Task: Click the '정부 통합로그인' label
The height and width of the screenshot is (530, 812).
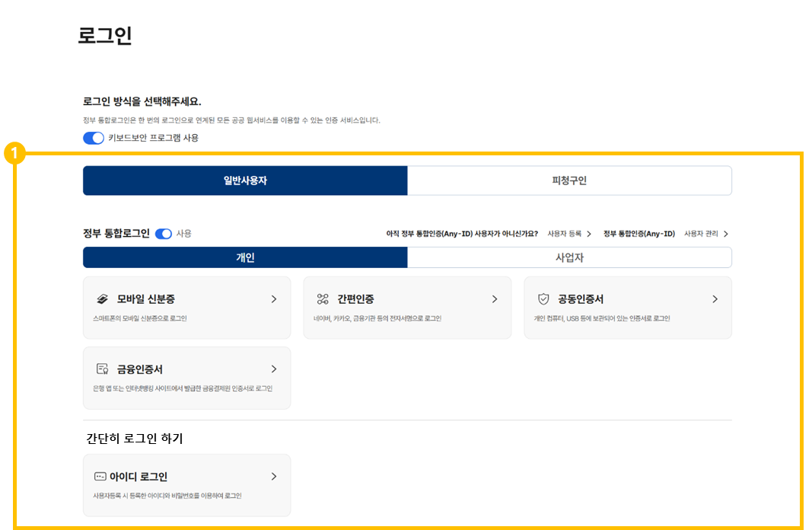Action: (x=116, y=234)
